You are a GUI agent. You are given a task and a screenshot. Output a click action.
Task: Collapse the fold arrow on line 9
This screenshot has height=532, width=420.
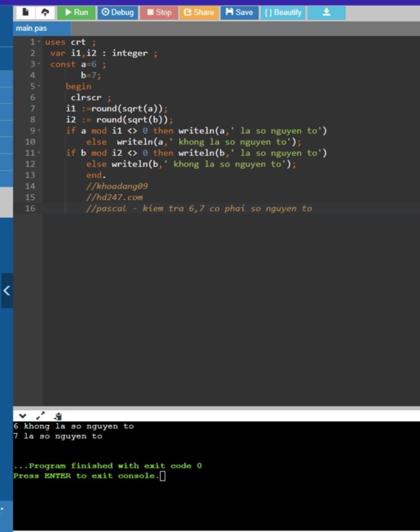(39, 131)
